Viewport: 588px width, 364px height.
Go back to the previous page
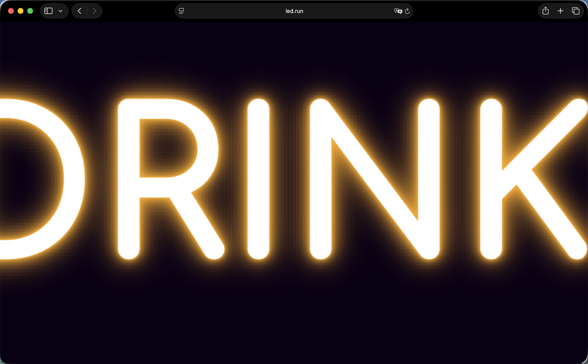coord(80,11)
